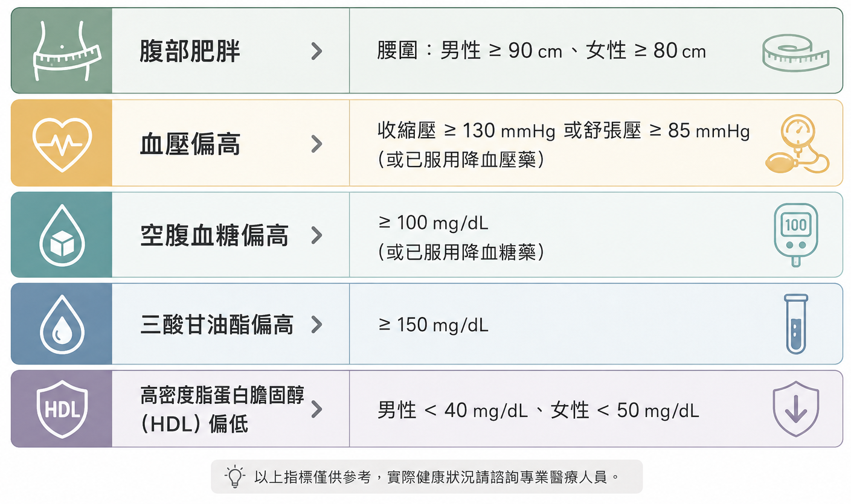The width and height of the screenshot is (851, 504).
Task: Click the glucose meter showing 100
Action: click(795, 234)
